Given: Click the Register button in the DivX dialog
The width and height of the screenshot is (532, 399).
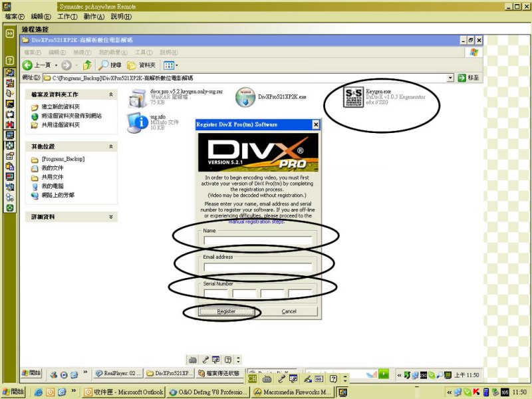Looking at the screenshot, I should coord(226,311).
